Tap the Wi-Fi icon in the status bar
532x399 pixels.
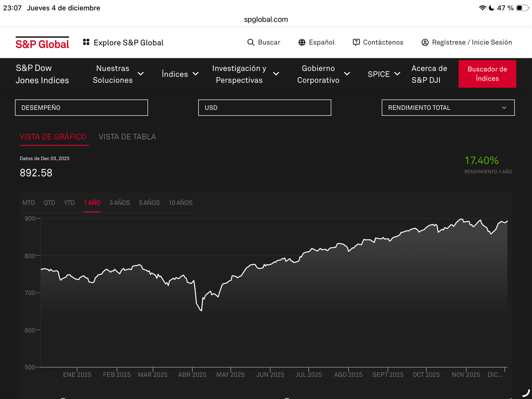point(483,8)
